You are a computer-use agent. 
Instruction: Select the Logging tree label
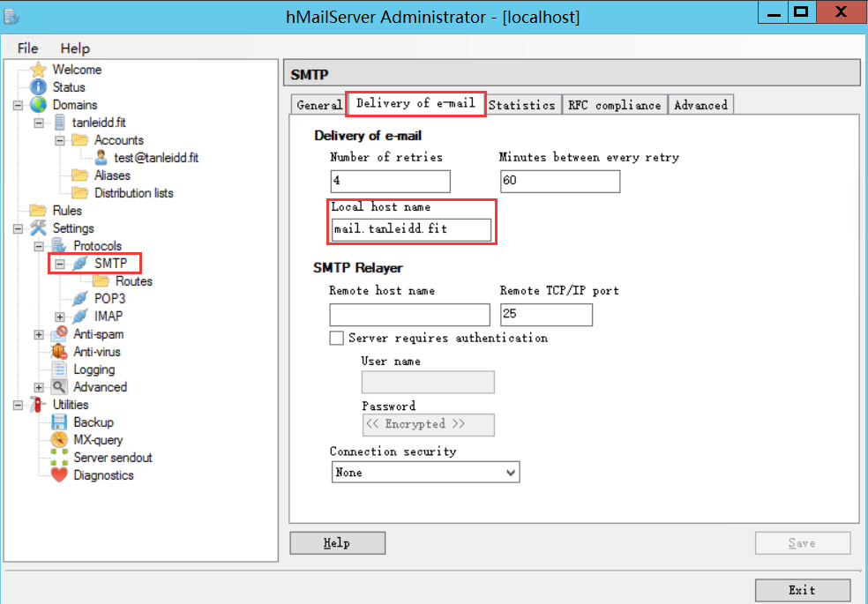click(x=94, y=370)
